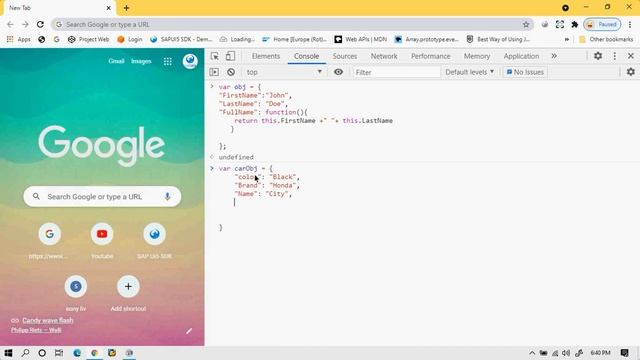Open Task View in the taskbar
Viewport: 640px width, 360px height.
59,353
